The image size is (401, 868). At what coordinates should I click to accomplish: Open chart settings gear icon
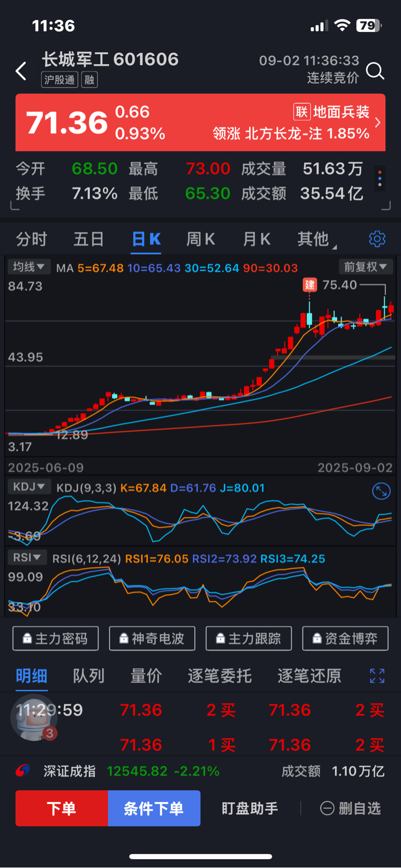pyautogui.click(x=377, y=239)
